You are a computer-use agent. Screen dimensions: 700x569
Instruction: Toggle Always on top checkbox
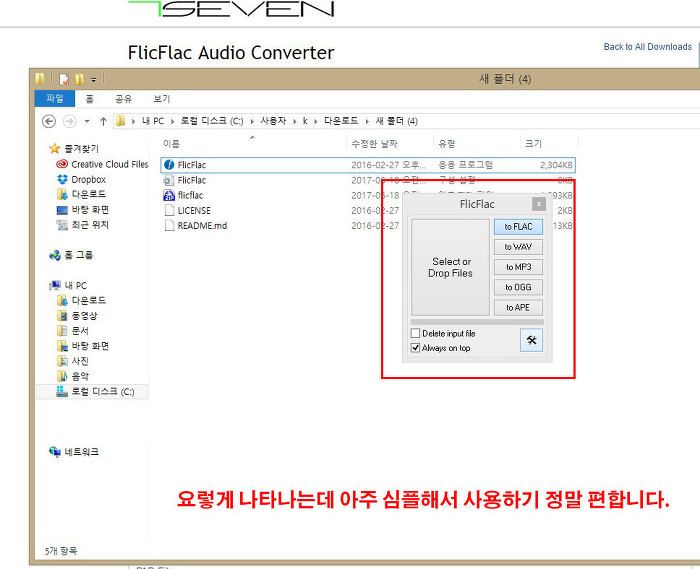tap(415, 347)
